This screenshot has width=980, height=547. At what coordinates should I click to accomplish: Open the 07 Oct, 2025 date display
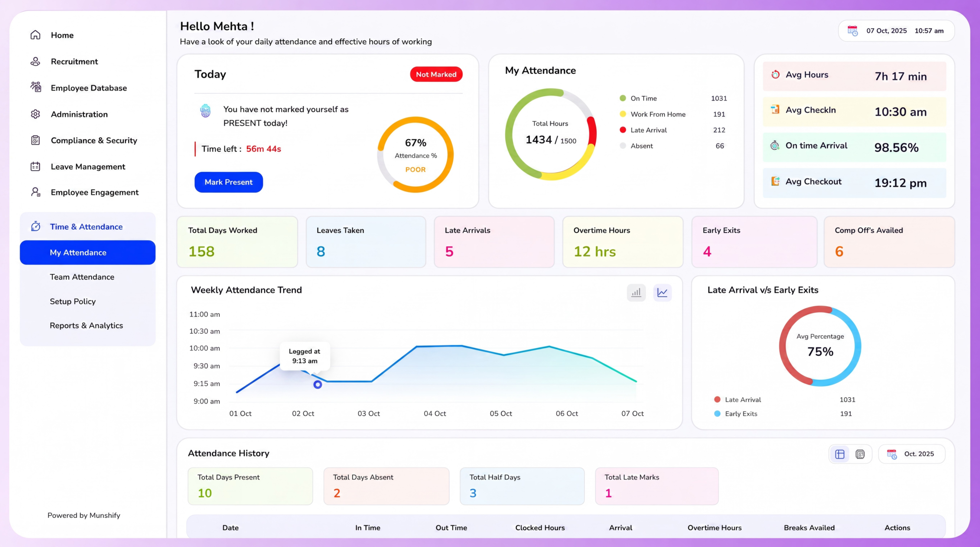pos(896,31)
